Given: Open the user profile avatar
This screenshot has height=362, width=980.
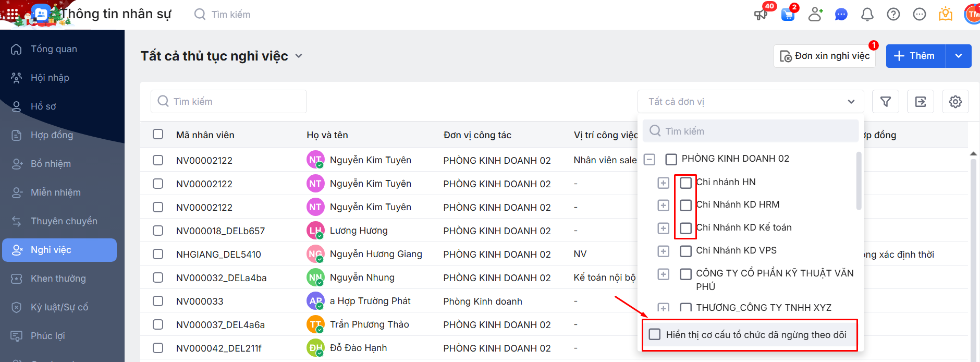Looking at the screenshot, I should click(972, 14).
